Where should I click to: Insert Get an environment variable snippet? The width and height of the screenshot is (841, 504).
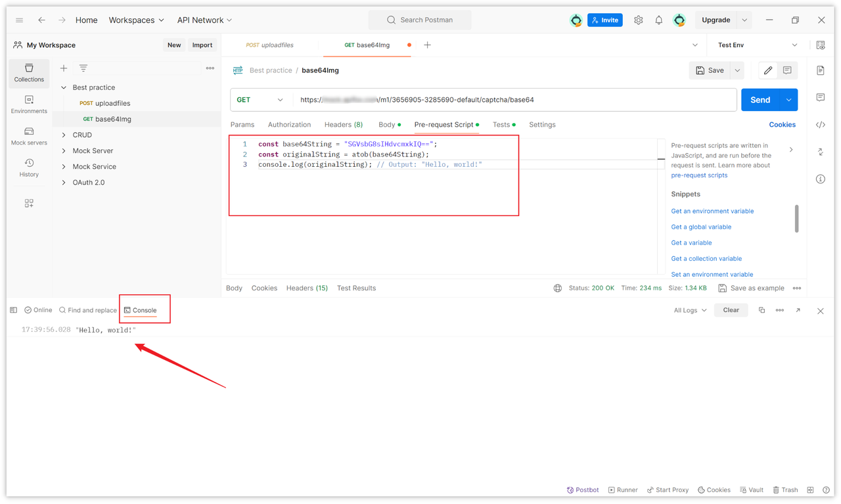(x=712, y=212)
